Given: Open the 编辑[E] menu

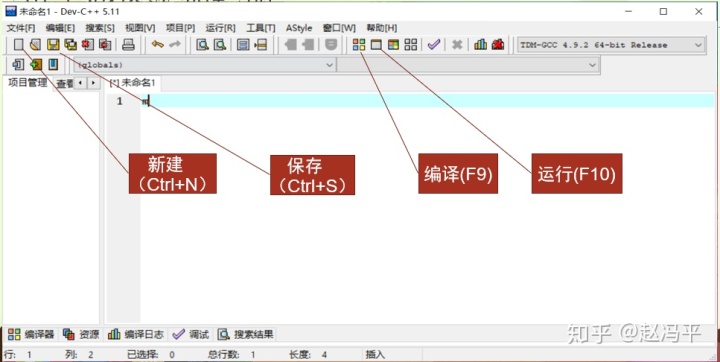Looking at the screenshot, I should point(60,28).
